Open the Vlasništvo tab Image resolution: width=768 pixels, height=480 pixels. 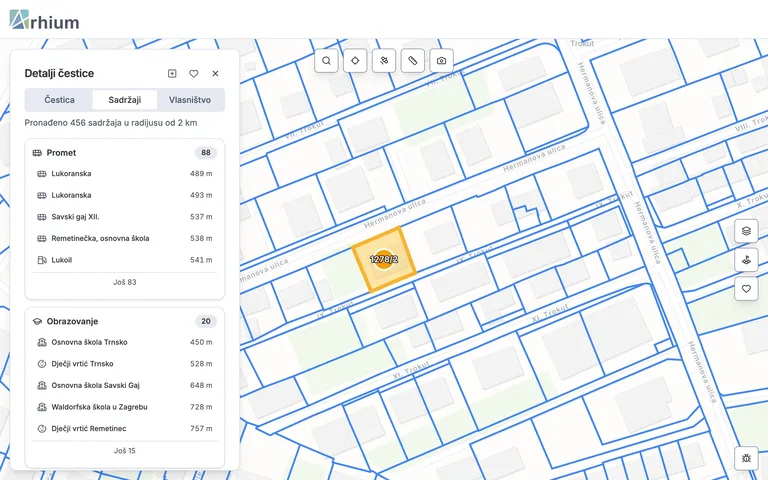(x=190, y=100)
